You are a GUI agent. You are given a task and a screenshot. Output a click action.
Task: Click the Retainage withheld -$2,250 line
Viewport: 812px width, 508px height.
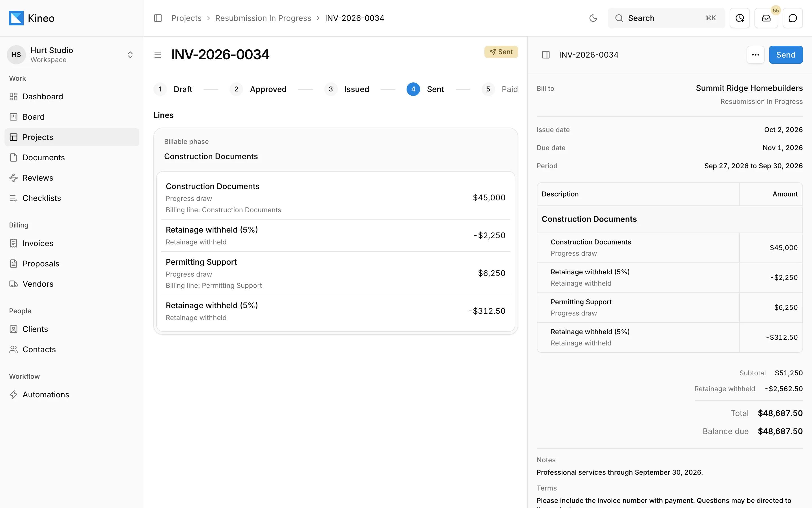click(x=336, y=236)
